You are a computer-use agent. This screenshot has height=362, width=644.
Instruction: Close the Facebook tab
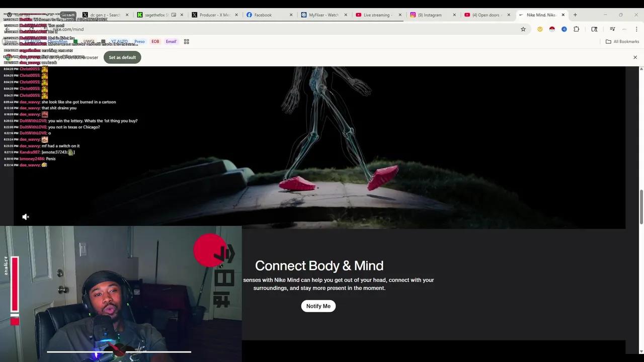291,15
